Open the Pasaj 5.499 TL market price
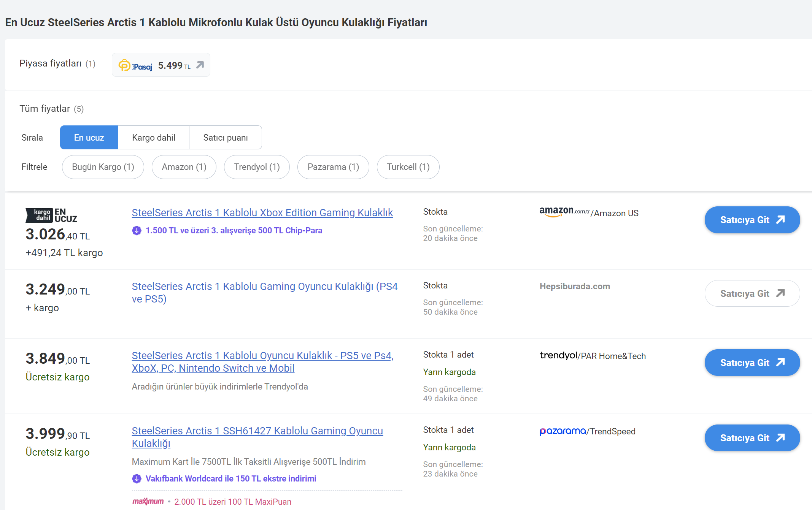The height and width of the screenshot is (510, 812). 161,65
